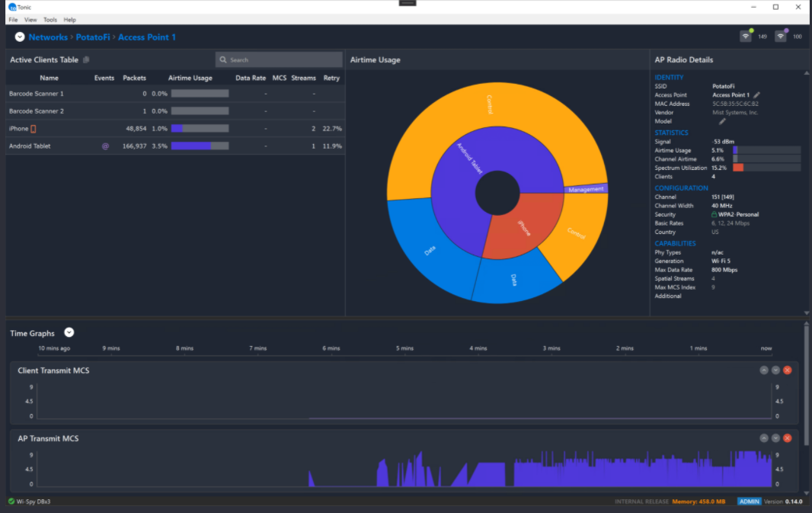This screenshot has width=812, height=513.
Task: Move the AP Transmit MCS graph down
Action: tap(775, 438)
